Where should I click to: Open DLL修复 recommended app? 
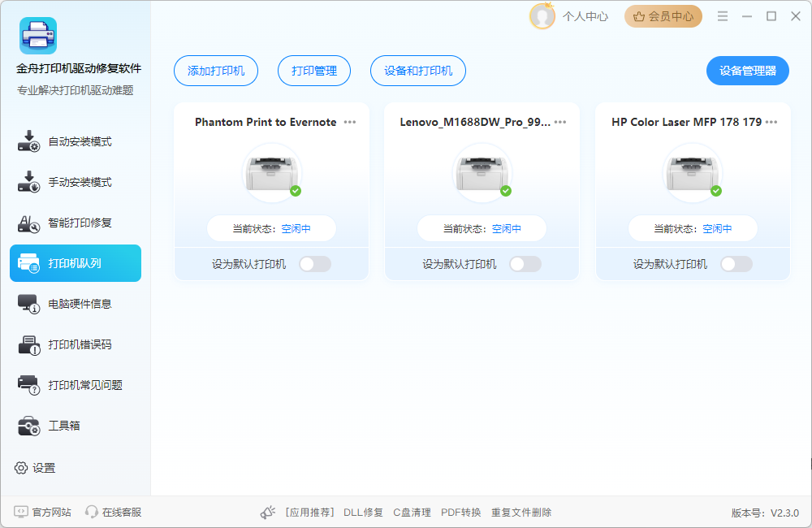click(363, 513)
